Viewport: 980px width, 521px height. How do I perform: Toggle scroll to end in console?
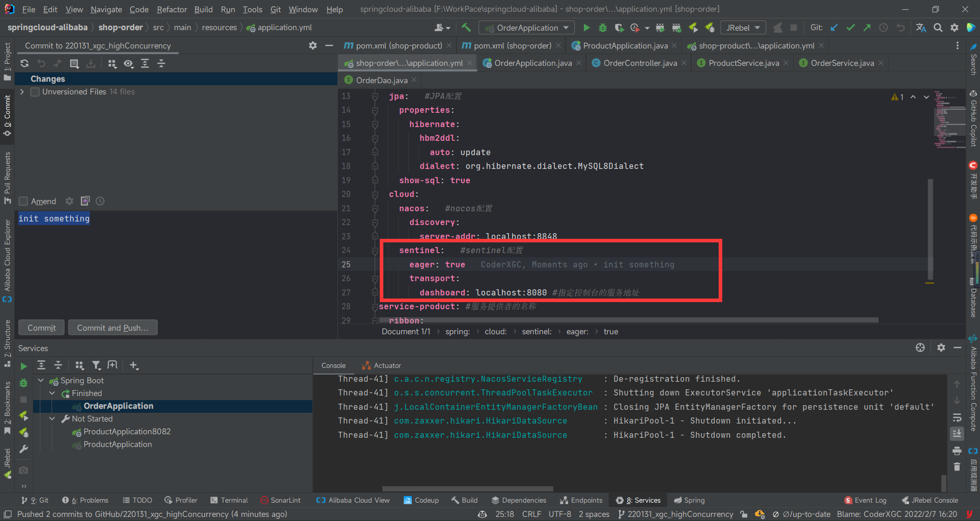[x=957, y=434]
